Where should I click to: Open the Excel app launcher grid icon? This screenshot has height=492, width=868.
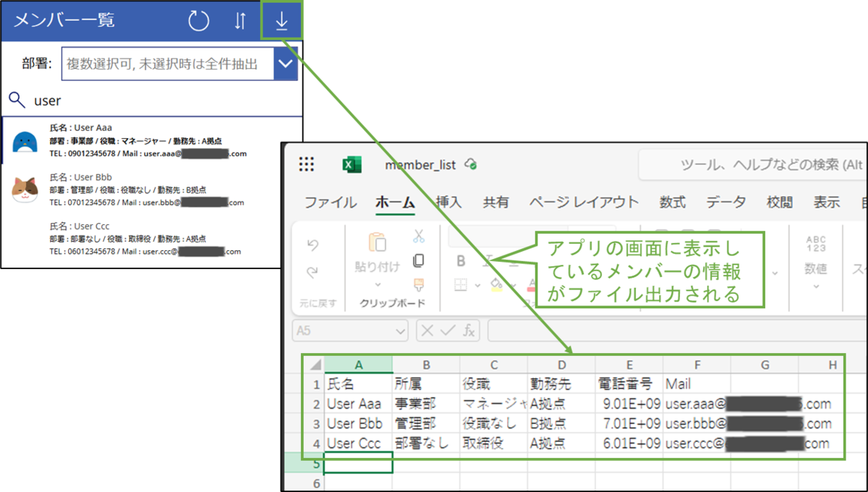coord(307,164)
